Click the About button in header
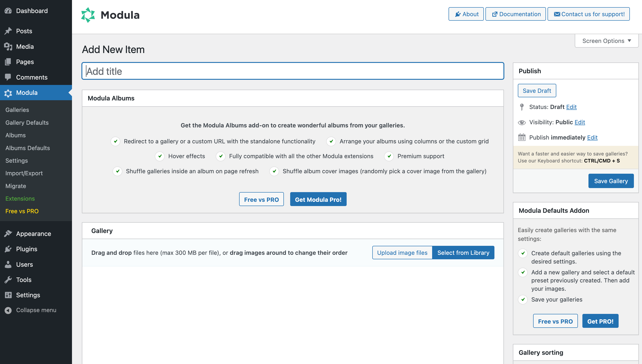The image size is (642, 364). pyautogui.click(x=466, y=14)
